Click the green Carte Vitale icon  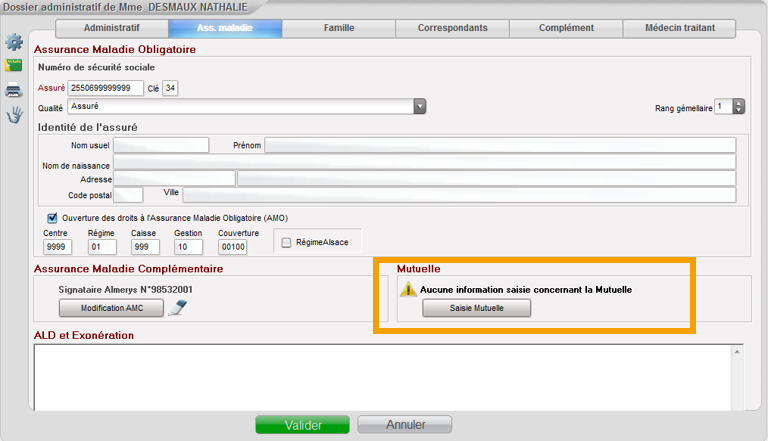pyautogui.click(x=14, y=66)
